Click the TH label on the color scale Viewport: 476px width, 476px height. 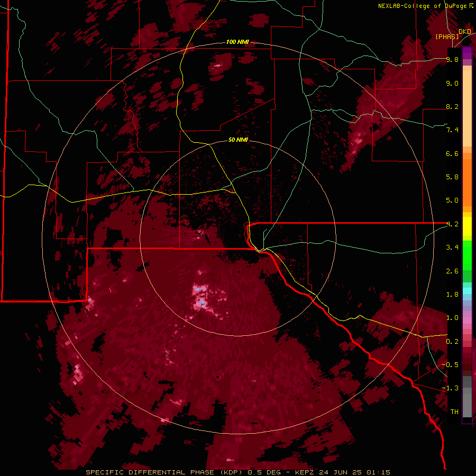[x=454, y=412]
